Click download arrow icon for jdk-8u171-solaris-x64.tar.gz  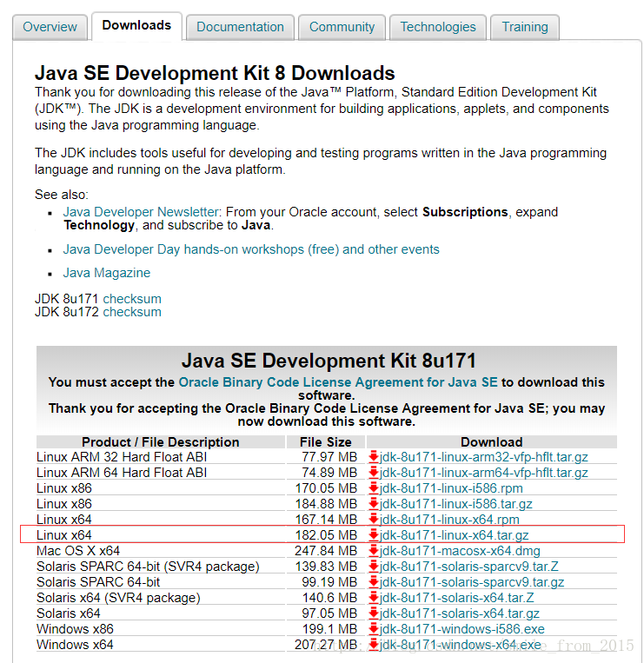click(374, 613)
